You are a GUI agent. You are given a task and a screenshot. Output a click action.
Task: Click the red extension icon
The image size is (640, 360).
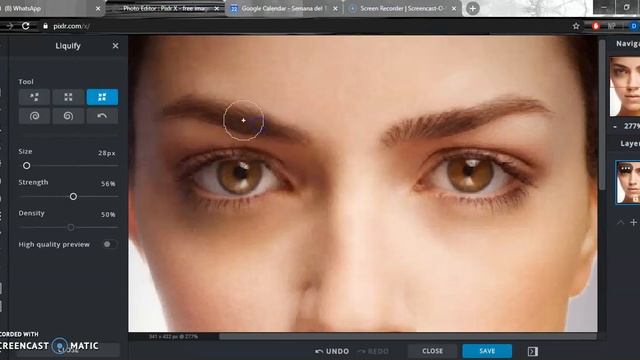click(x=596, y=26)
